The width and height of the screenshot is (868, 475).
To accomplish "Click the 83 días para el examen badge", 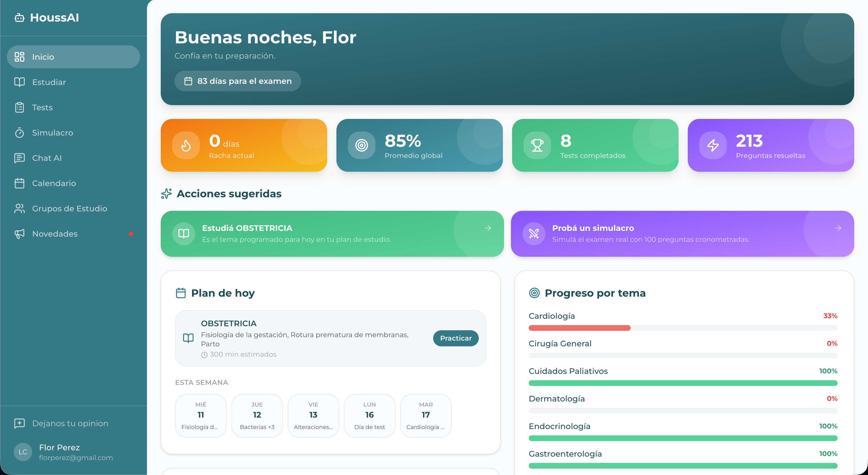I will pyautogui.click(x=238, y=81).
